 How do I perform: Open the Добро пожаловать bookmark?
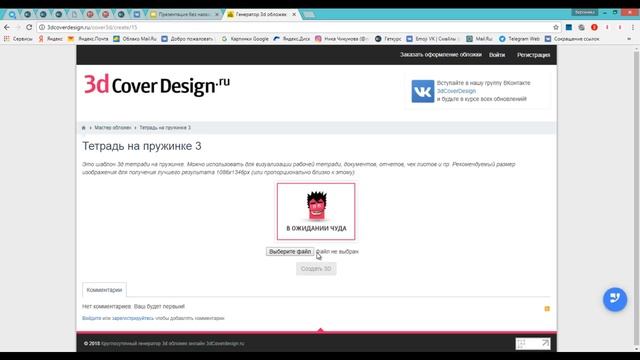[x=187, y=39]
